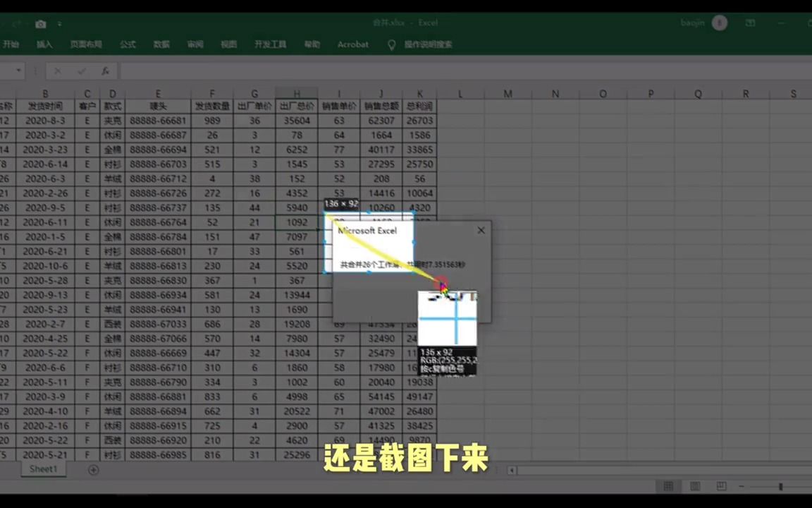Add a new worksheet with the plus icon
Image resolution: width=812 pixels, height=508 pixels.
pos(93,469)
